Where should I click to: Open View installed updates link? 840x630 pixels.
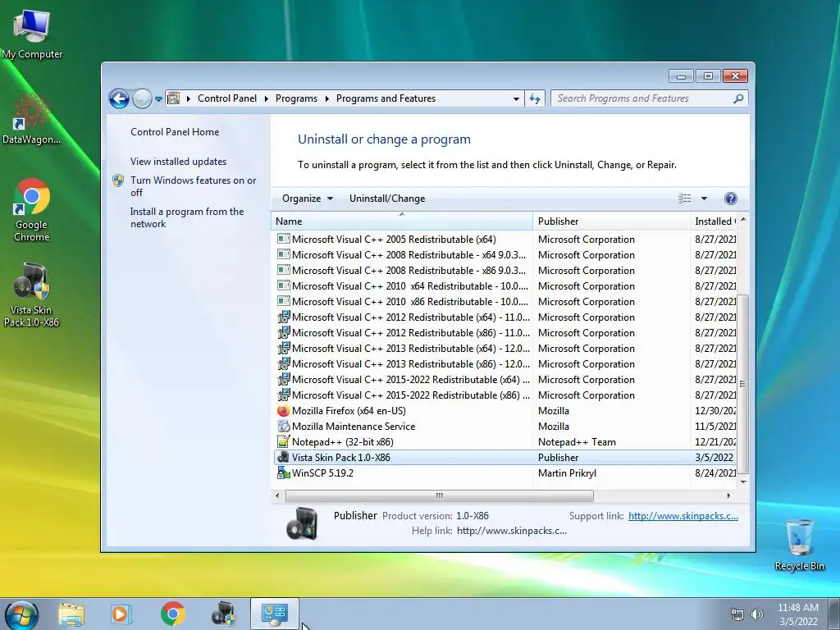pos(178,162)
